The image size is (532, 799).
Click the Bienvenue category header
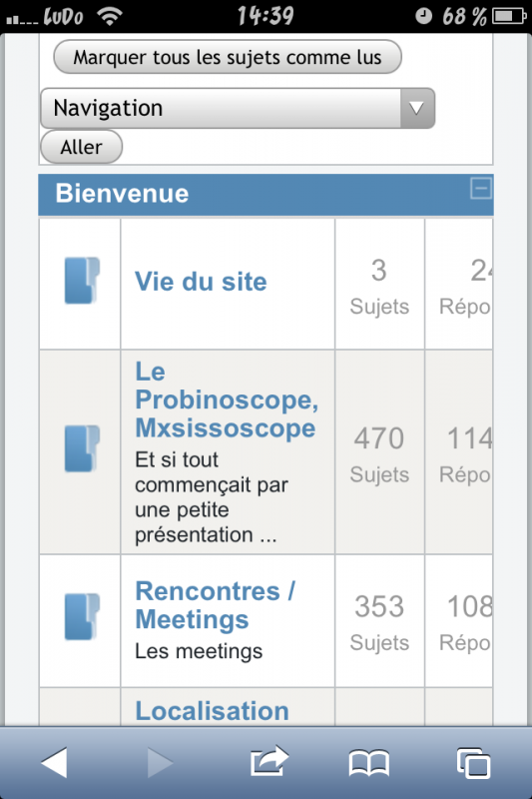(x=266, y=194)
